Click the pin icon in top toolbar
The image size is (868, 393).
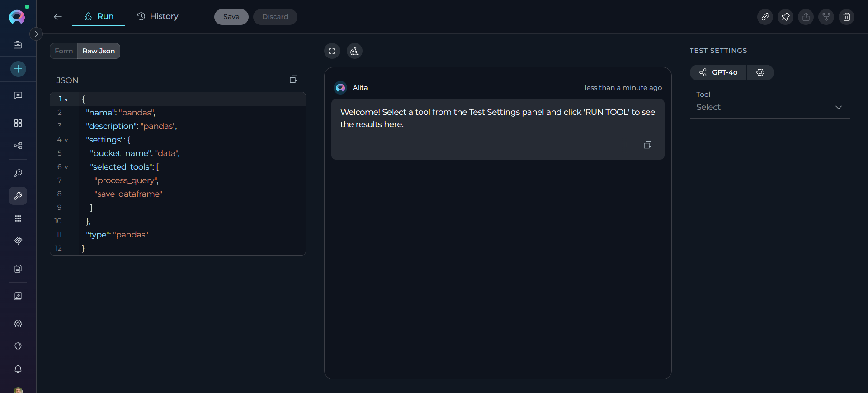coord(785,17)
